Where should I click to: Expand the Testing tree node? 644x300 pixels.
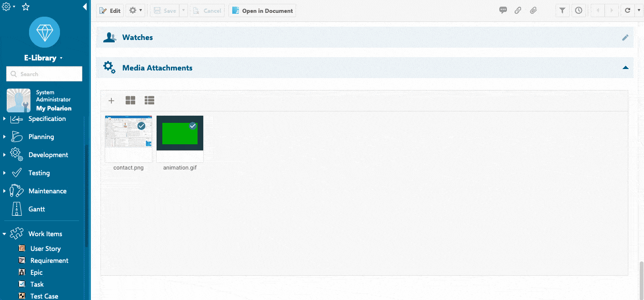click(4, 173)
